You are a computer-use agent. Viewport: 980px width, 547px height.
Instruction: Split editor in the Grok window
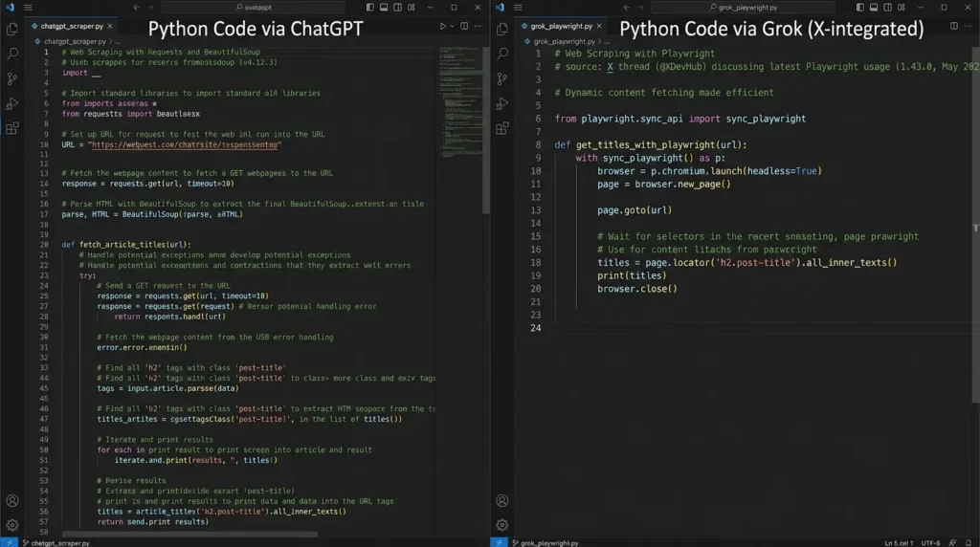click(954, 26)
